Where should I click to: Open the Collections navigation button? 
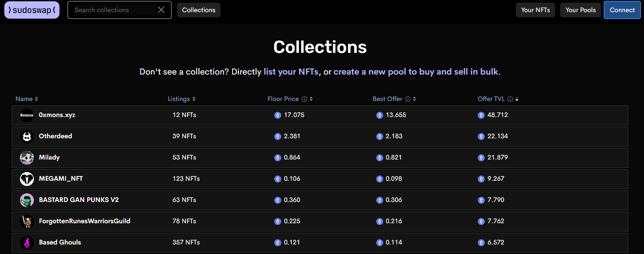(199, 10)
